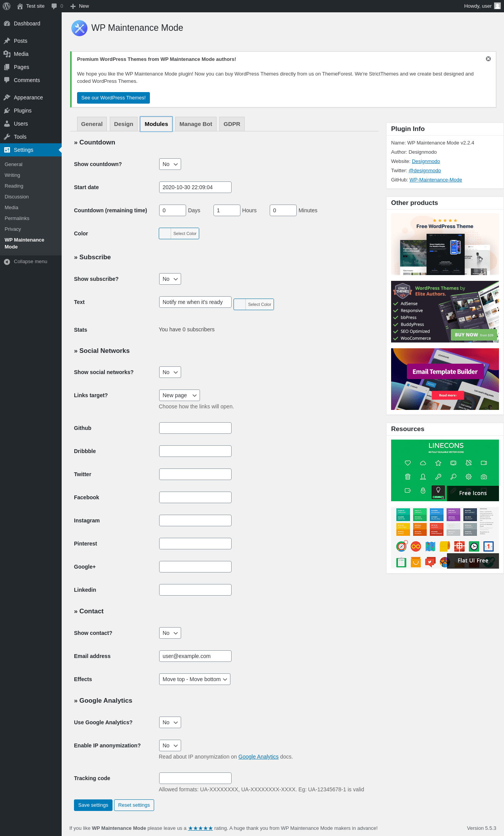The image size is (504, 836).
Task: Open the Designmodo website link
Action: [426, 161]
